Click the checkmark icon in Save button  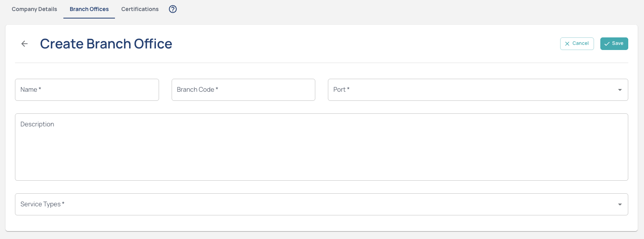607,44
